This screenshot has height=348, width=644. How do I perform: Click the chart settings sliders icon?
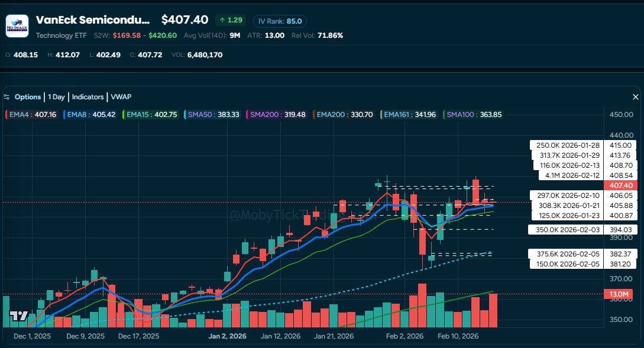6,96
